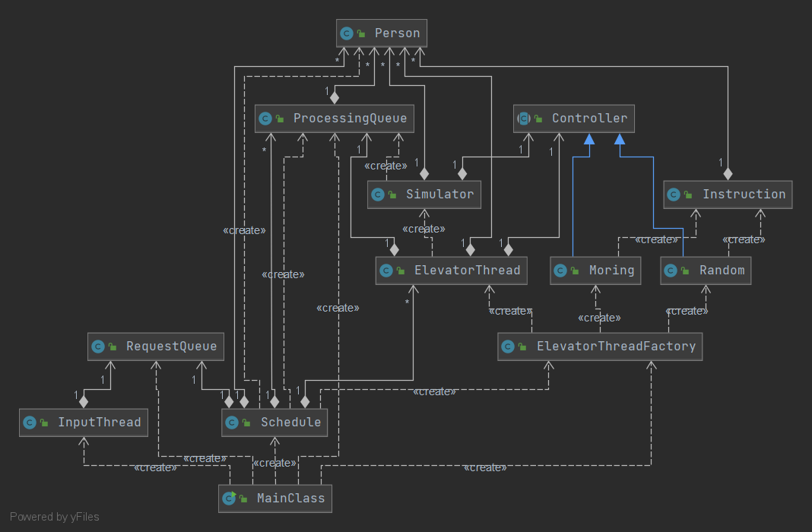This screenshot has height=532, width=812.
Task: Click the class icon on the ElevatorThread node
Action: pos(386,271)
